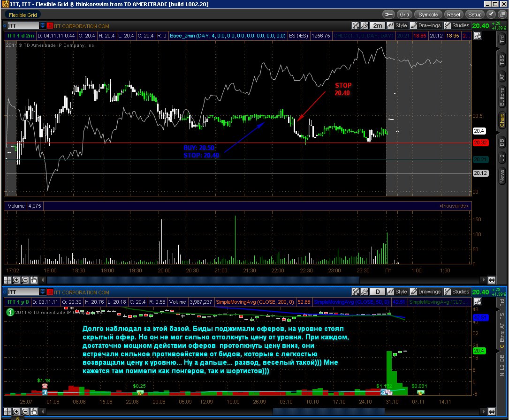Zoom in using magnifier plus under upper chart
This screenshot has height=420, width=509.
point(16,280)
